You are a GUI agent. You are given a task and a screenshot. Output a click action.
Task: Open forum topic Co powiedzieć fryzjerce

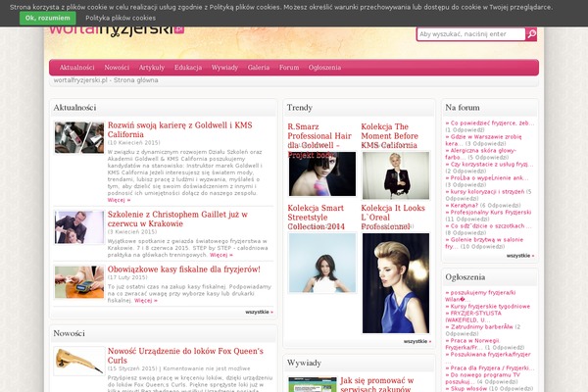coord(490,123)
